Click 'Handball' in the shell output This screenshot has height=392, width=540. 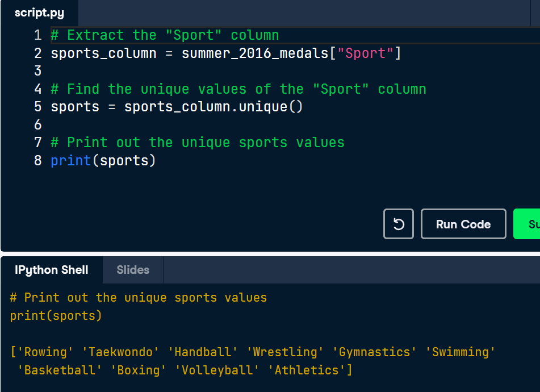(203, 352)
